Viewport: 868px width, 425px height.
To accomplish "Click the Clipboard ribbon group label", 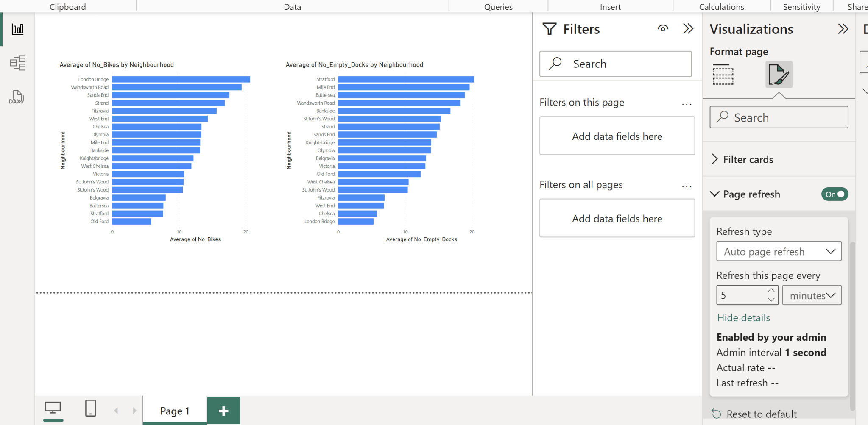I will pos(68,7).
